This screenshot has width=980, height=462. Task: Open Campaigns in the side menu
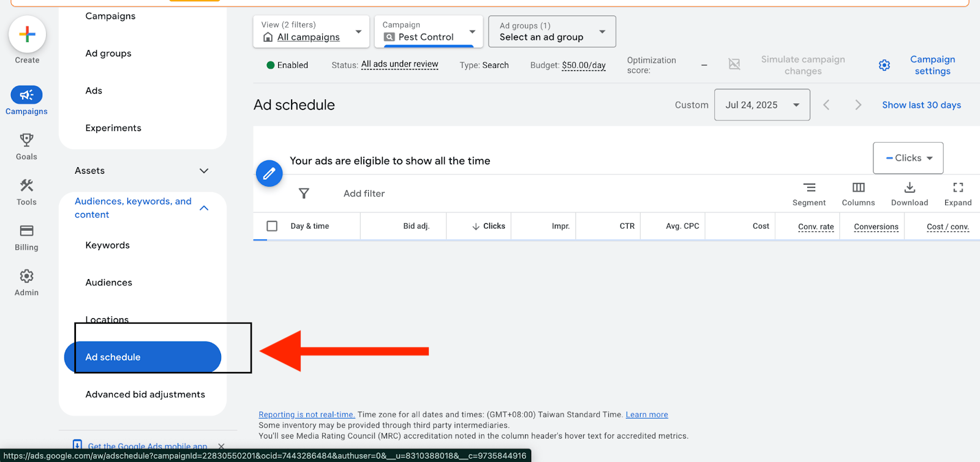[x=110, y=16]
